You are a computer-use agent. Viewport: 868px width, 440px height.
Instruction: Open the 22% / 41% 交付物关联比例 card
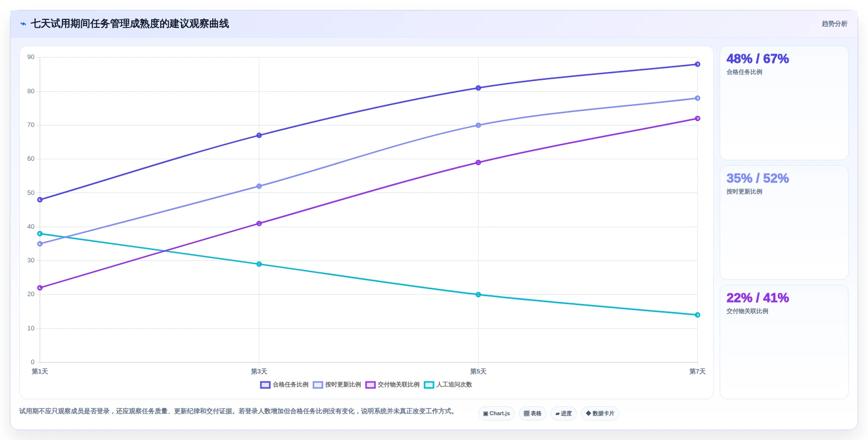784,342
